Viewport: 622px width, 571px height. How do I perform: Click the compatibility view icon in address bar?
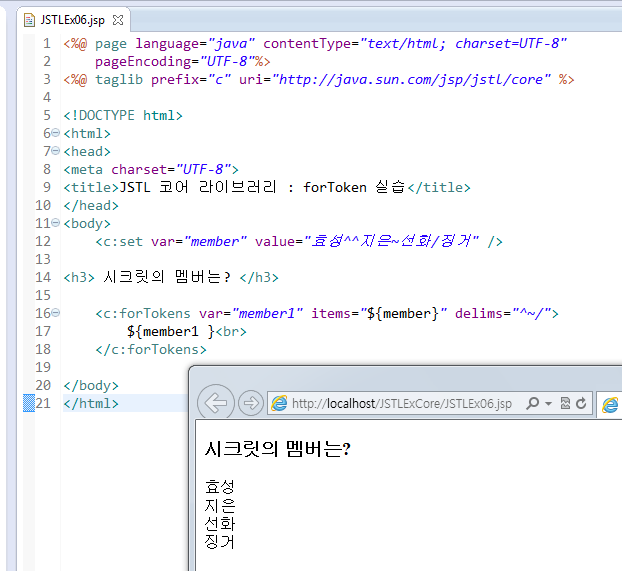coord(565,404)
